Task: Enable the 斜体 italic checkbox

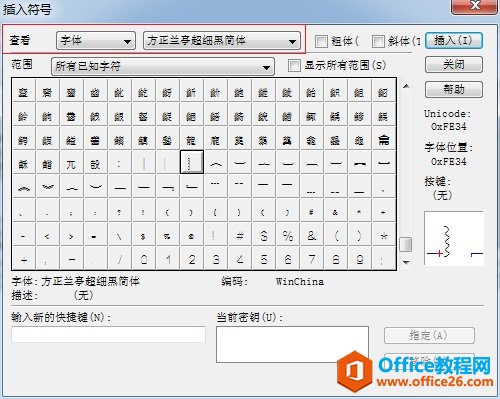Action: 378,41
